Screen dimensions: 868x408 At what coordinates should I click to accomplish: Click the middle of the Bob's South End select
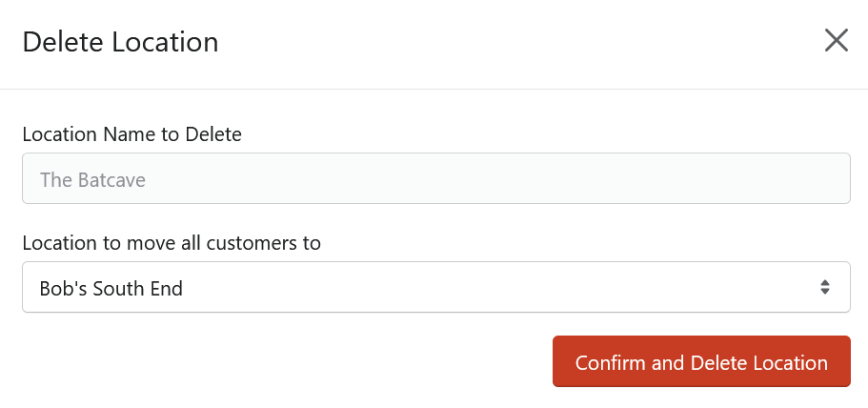(x=436, y=287)
